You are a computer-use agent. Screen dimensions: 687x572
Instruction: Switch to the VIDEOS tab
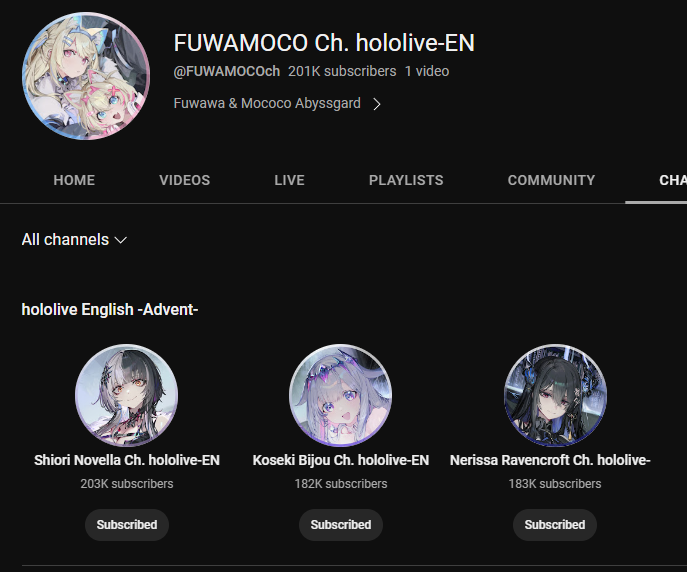click(x=184, y=180)
